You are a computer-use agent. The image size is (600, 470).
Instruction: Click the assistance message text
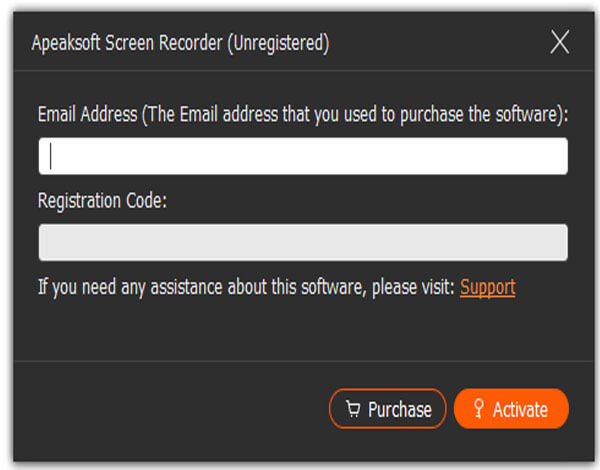pos(246,287)
